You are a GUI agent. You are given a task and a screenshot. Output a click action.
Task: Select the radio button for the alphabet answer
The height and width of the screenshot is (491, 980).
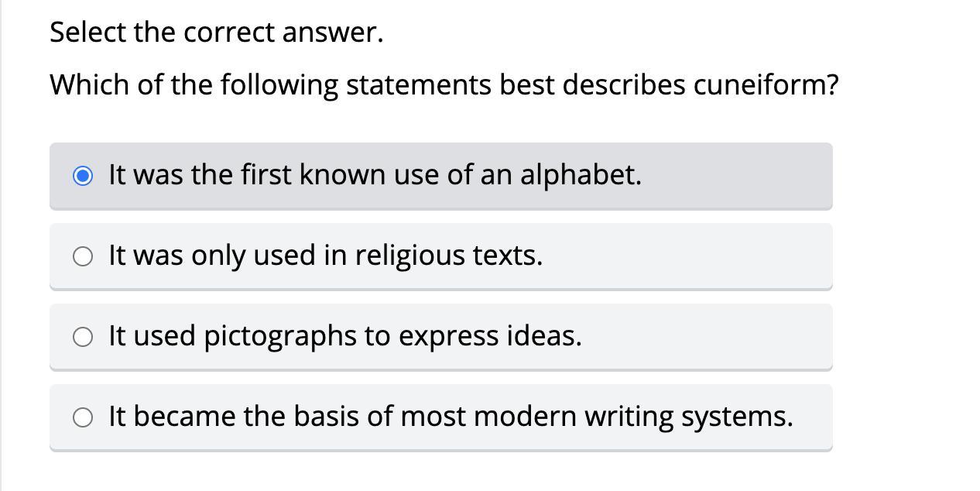click(83, 176)
